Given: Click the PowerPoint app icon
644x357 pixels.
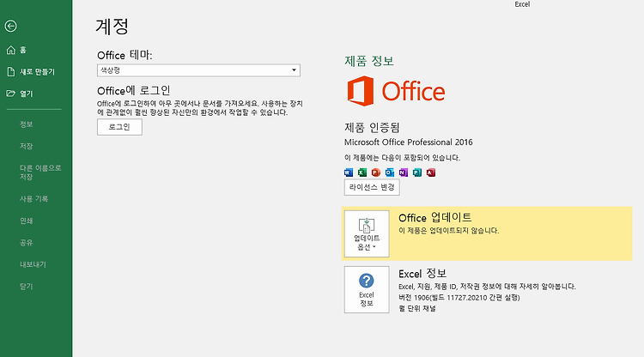Looking at the screenshot, I should 376,172.
